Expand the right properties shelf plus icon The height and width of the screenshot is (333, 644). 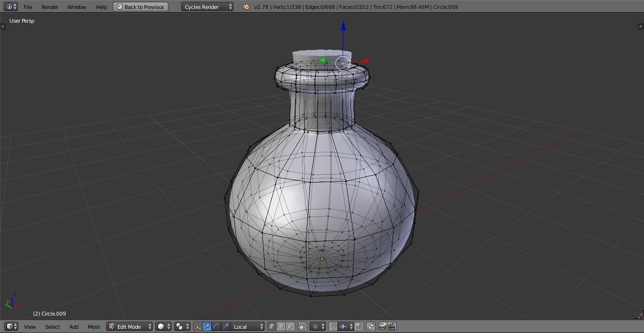point(640,26)
